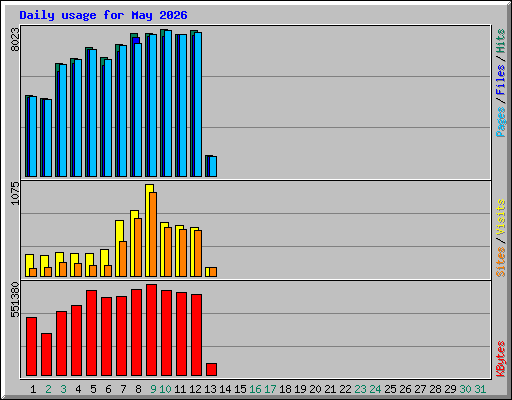This screenshot has width=512, height=400.
Task: Click the day 1 cyan pages bar
Action: click(x=33, y=136)
